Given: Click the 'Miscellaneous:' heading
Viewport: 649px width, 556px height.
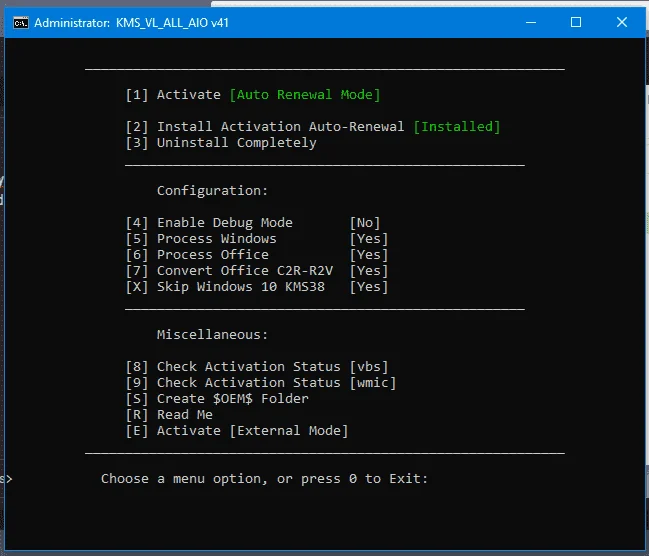Looking at the screenshot, I should [x=212, y=335].
